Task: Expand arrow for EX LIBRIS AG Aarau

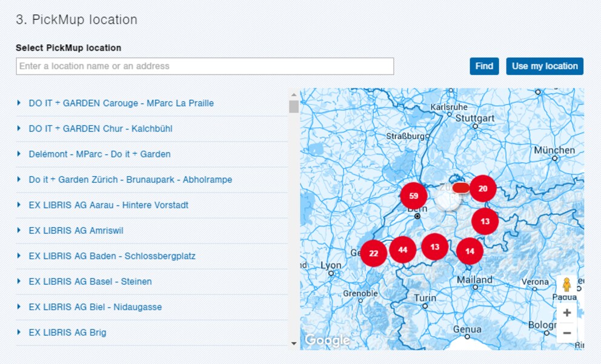Action: coord(19,205)
